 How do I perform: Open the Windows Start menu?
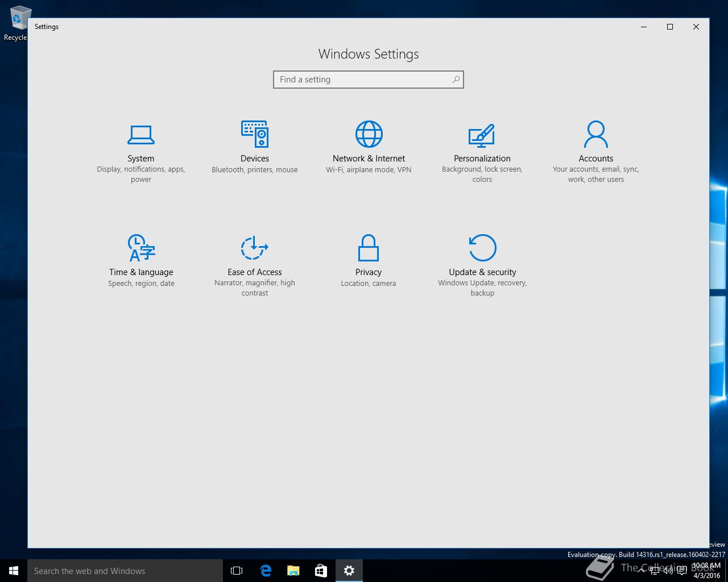click(x=14, y=571)
